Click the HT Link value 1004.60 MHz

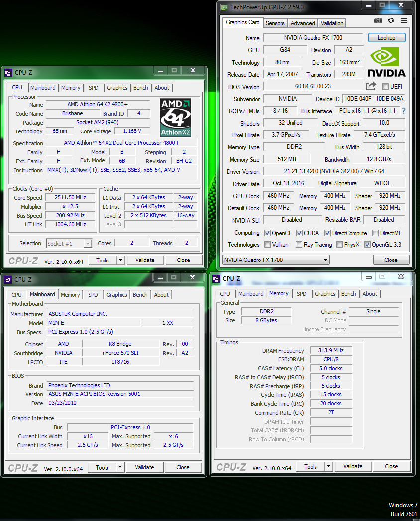[70, 224]
